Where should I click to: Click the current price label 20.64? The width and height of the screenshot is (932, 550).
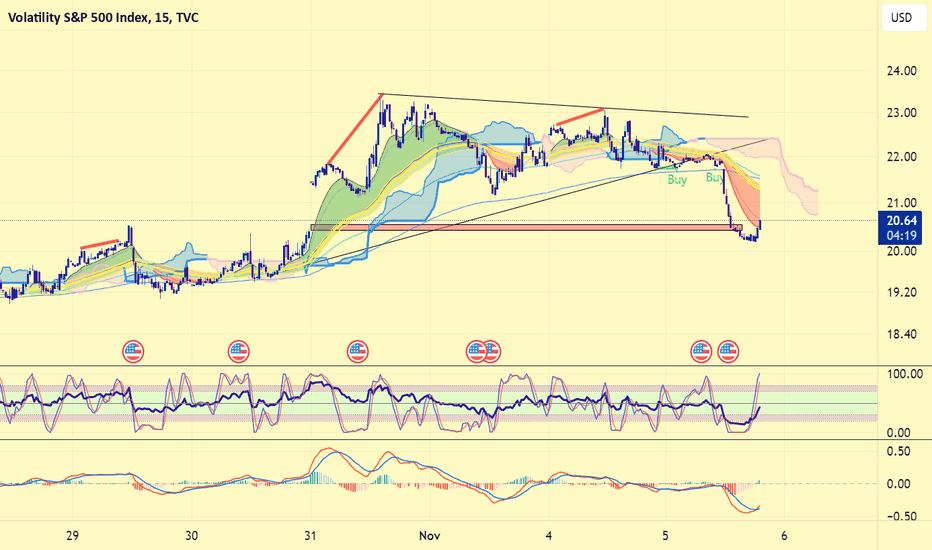click(901, 221)
